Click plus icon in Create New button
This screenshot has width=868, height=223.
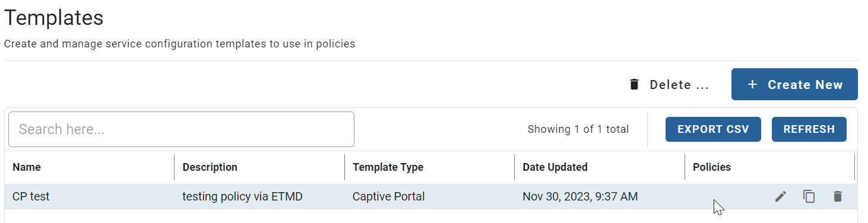(752, 84)
